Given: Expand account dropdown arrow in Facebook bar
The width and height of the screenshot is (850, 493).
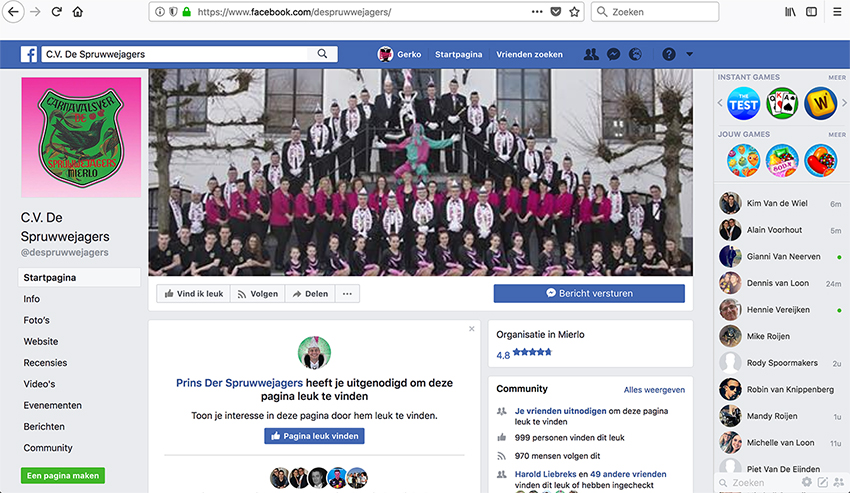Looking at the screenshot, I should pos(690,54).
